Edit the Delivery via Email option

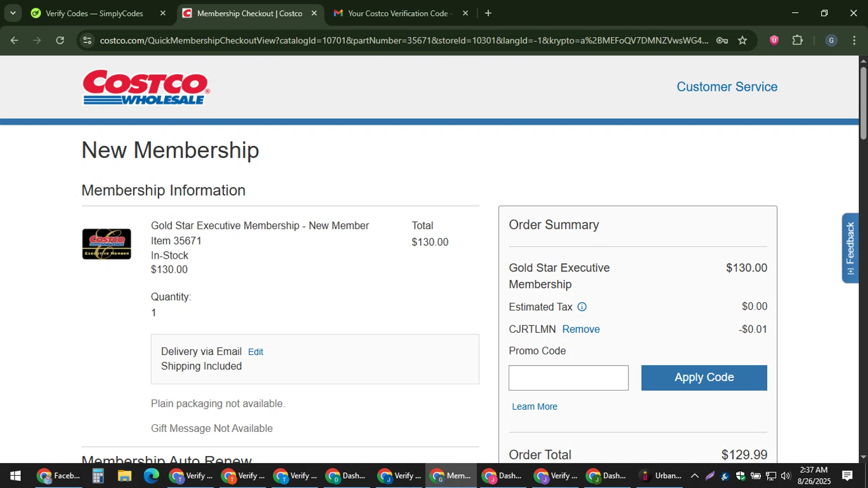pos(255,352)
